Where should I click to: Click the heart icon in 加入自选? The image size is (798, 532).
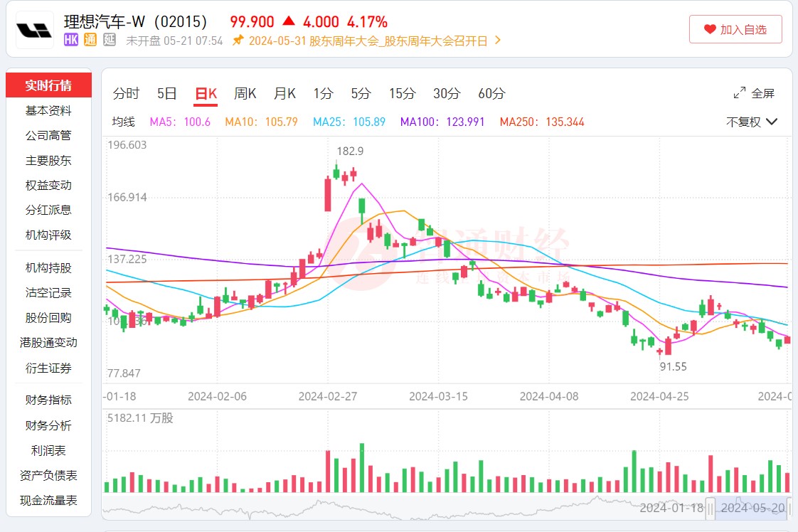710,29
